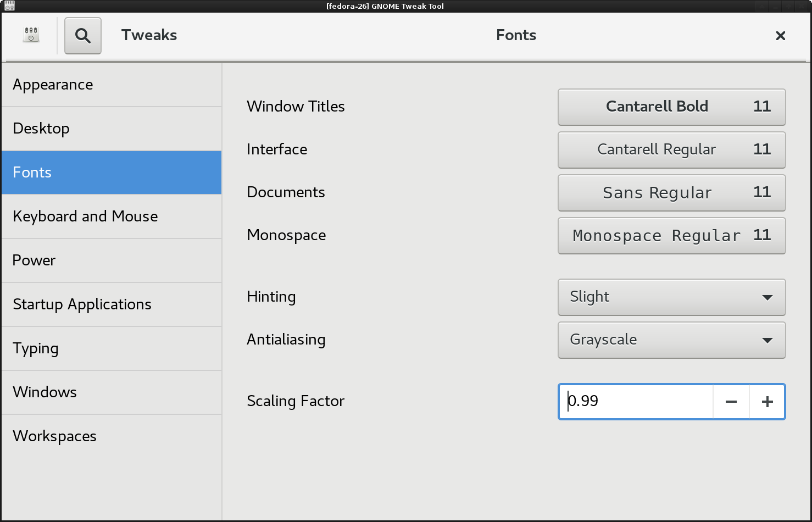The height and width of the screenshot is (522, 812).
Task: Click the Monospace label
Action: pos(286,235)
